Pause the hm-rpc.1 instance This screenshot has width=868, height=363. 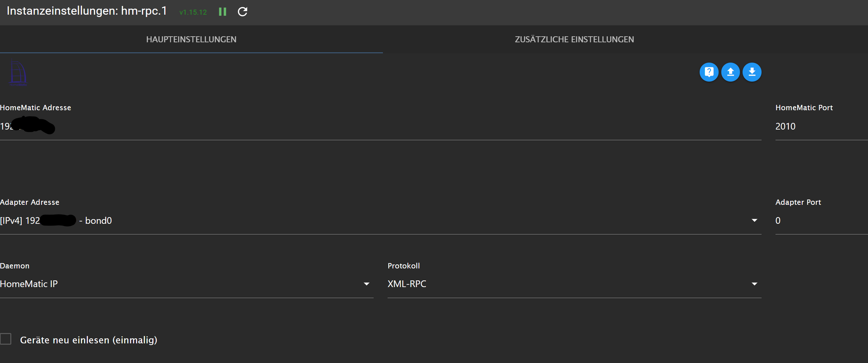click(222, 12)
